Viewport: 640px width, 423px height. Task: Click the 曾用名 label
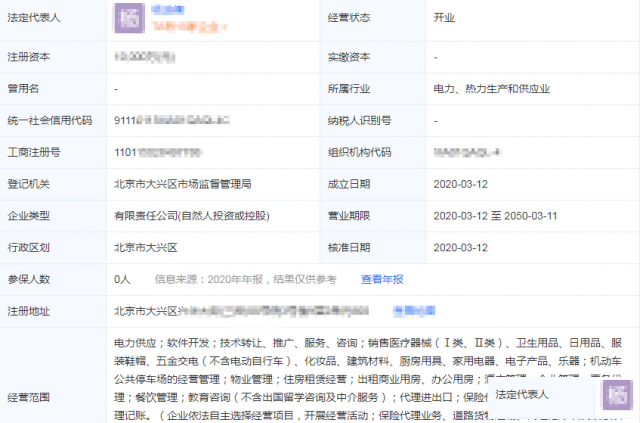(x=23, y=89)
